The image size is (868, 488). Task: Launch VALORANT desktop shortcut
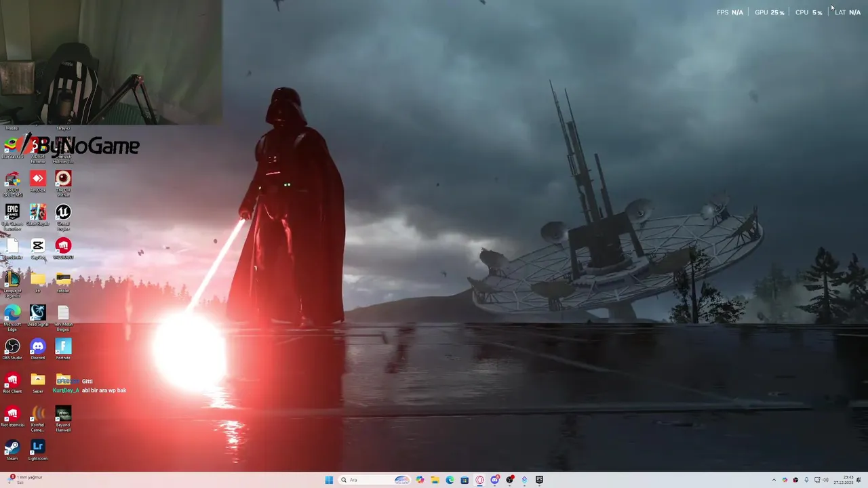(x=63, y=249)
